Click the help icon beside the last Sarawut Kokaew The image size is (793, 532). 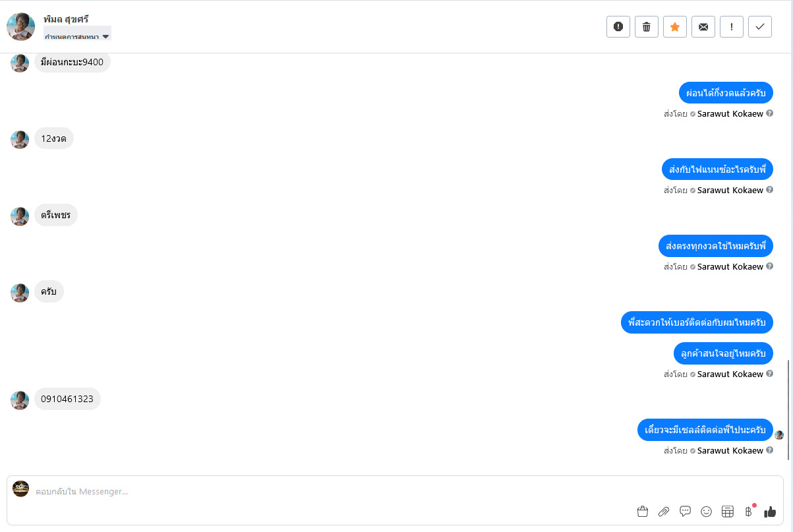770,450
